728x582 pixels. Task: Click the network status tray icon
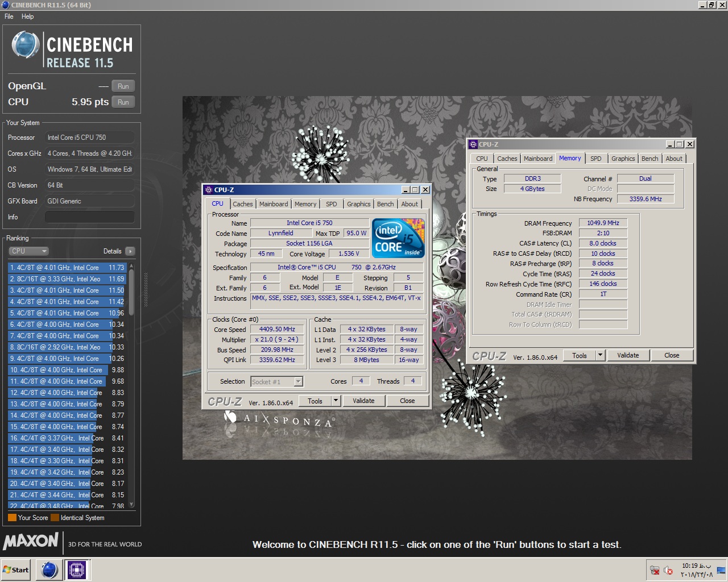654,570
